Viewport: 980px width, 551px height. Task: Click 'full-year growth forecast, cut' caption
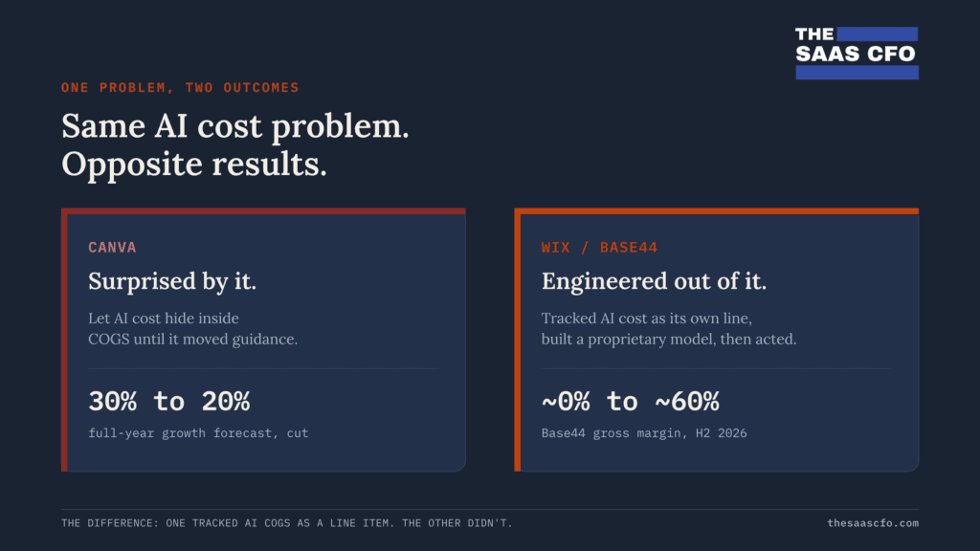198,433
